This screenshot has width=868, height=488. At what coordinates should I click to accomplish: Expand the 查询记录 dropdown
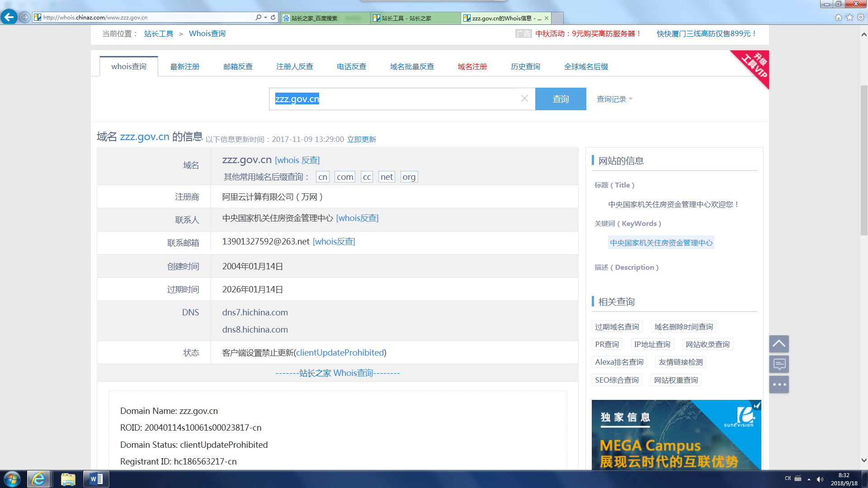(x=614, y=99)
